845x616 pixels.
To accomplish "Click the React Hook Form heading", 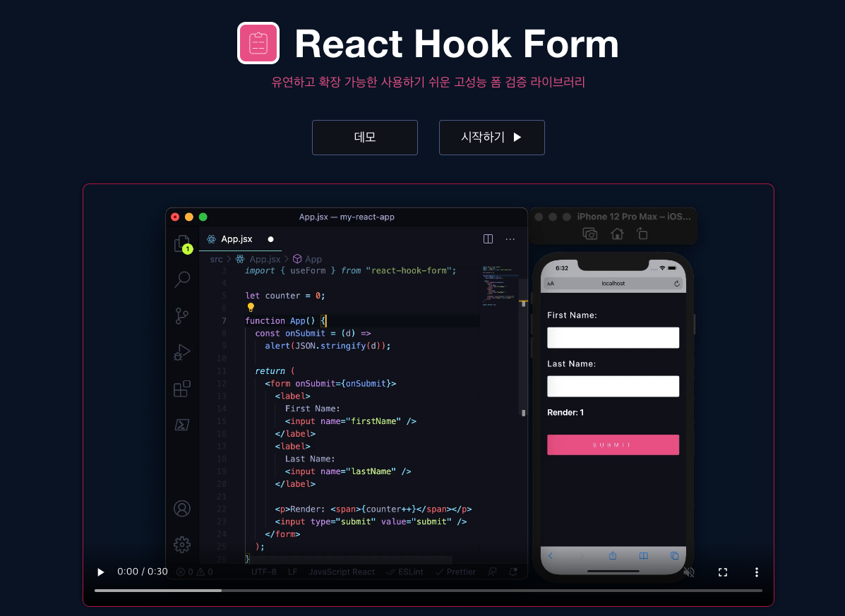I will [x=457, y=44].
